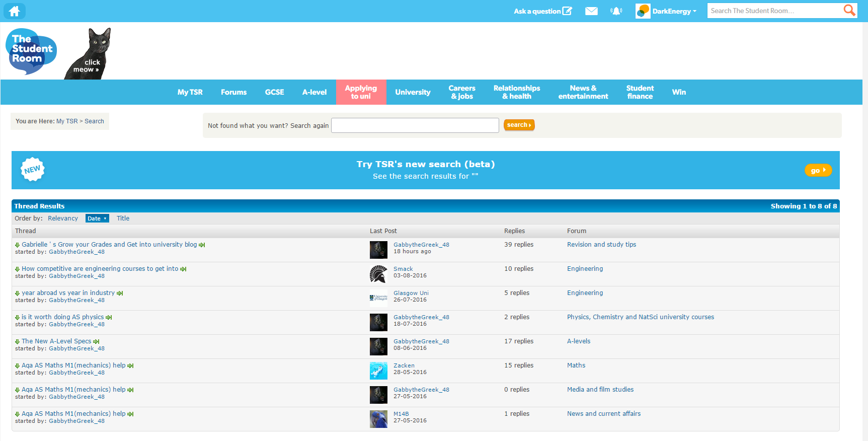Select the A-level navigation item
The width and height of the screenshot is (868, 441).
[314, 92]
